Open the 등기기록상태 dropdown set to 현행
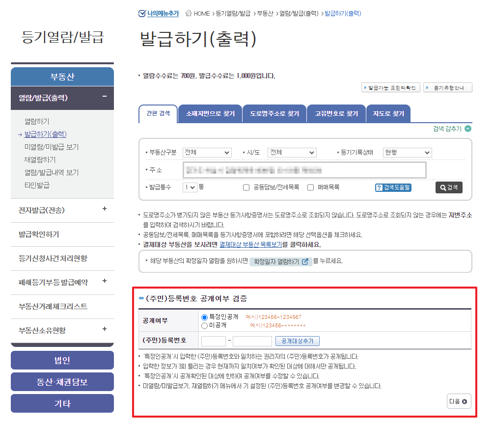This screenshot has height=448, width=493. (407, 153)
